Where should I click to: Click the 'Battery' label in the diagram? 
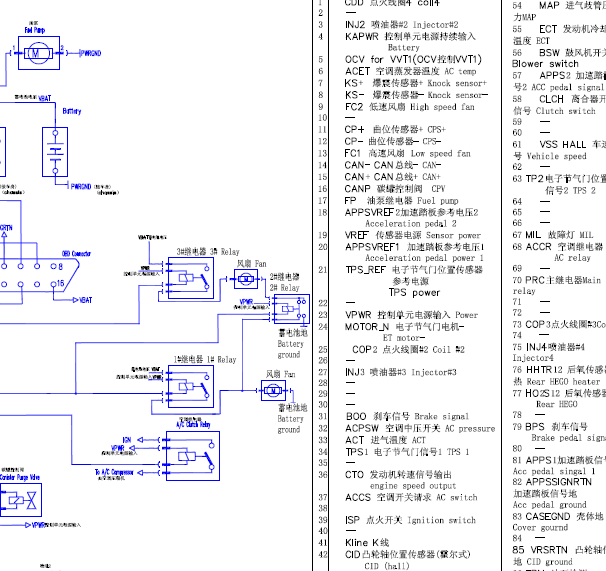tap(72, 111)
